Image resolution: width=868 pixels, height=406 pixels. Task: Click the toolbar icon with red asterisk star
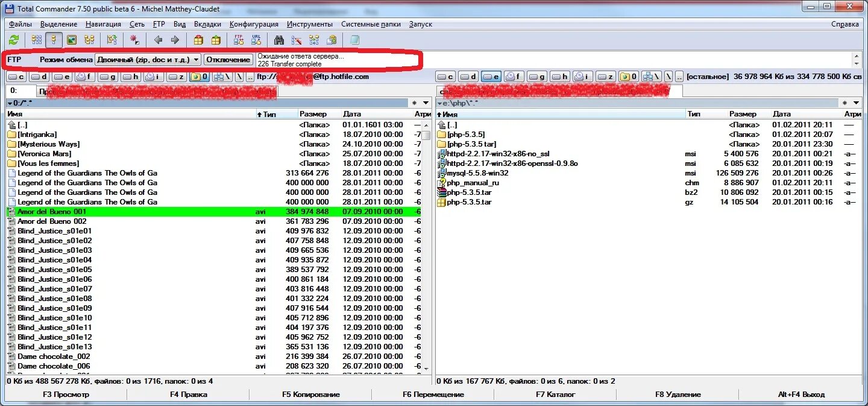point(135,40)
